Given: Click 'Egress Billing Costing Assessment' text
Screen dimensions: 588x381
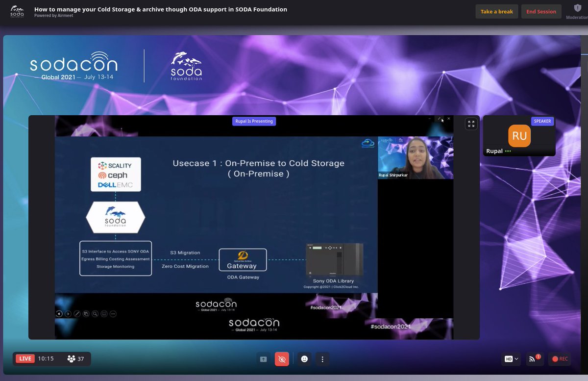Looking at the screenshot, I should coord(115,259).
